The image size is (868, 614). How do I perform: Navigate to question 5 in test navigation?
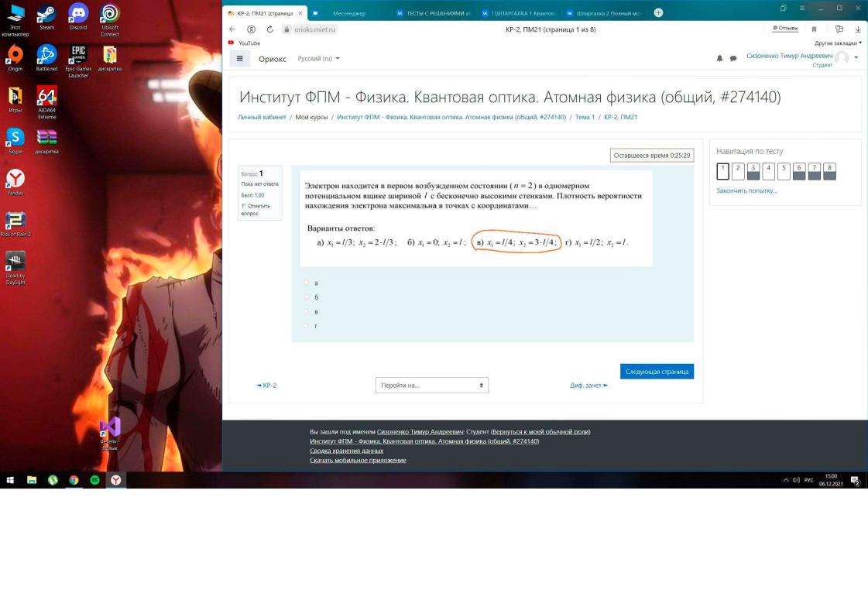784,171
